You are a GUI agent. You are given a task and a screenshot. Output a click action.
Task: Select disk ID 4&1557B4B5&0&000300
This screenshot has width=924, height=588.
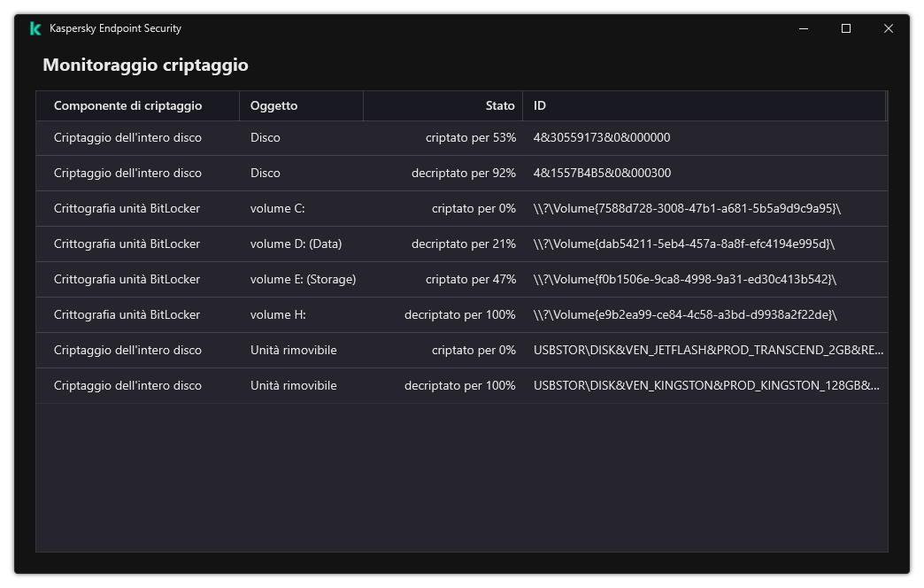pyautogui.click(x=602, y=173)
